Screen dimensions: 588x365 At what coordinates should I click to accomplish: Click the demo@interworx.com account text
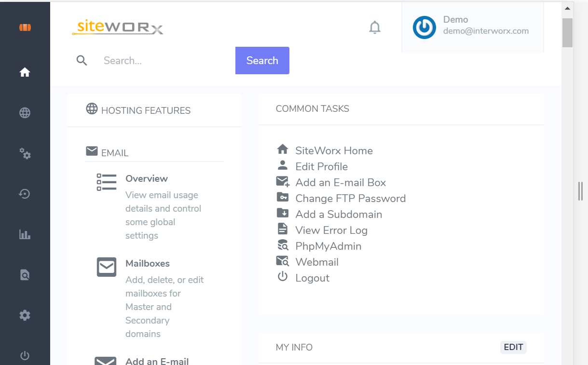click(486, 31)
